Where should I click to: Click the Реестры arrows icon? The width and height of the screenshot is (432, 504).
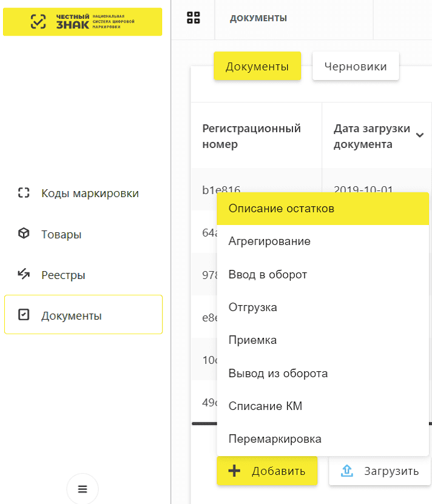pyautogui.click(x=24, y=275)
